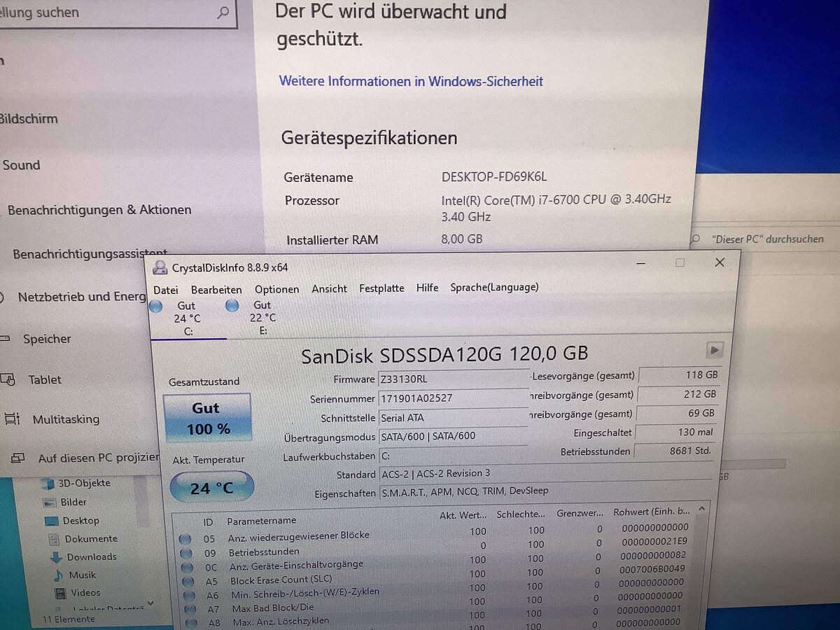This screenshot has width=840, height=630.
Task: Open the Bearbeiten menu
Action: [216, 290]
